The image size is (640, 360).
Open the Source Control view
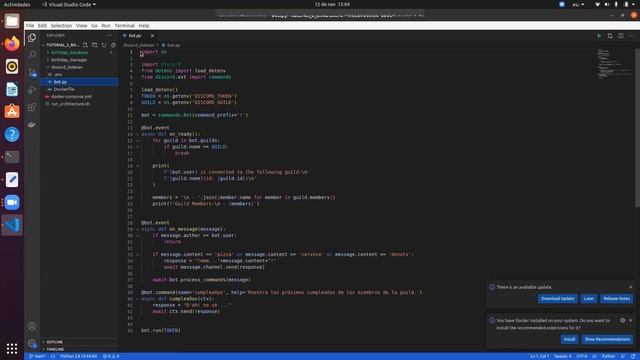coord(32,73)
